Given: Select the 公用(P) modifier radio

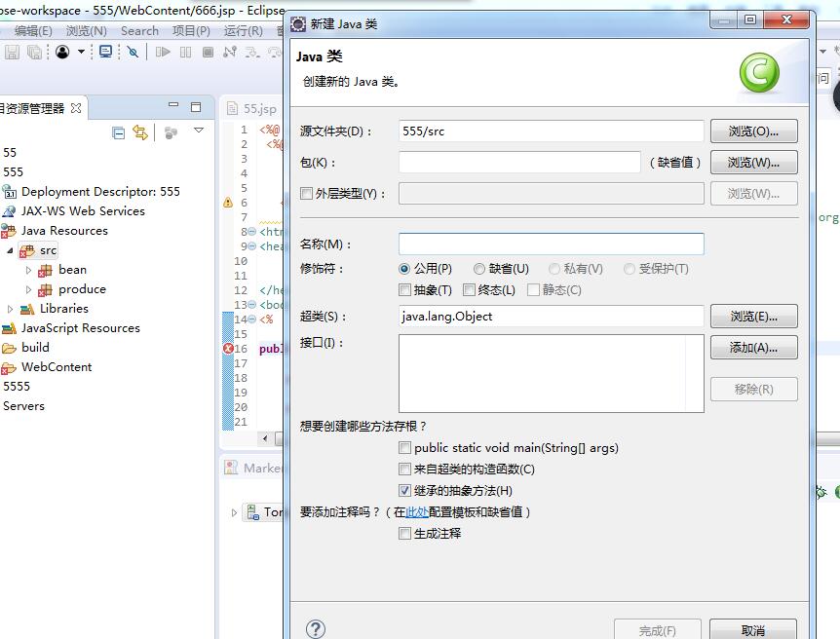Looking at the screenshot, I should (x=404, y=269).
